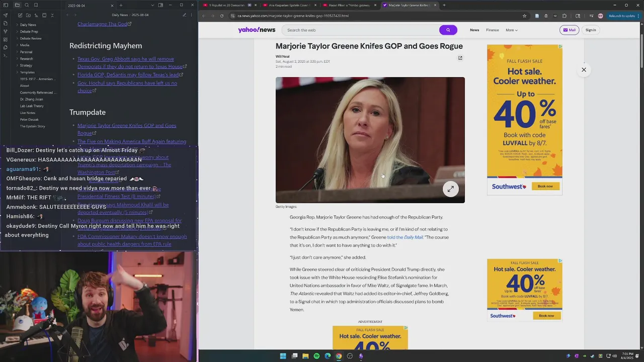
Task: Expand Debate Review folder
Action: click(x=31, y=38)
